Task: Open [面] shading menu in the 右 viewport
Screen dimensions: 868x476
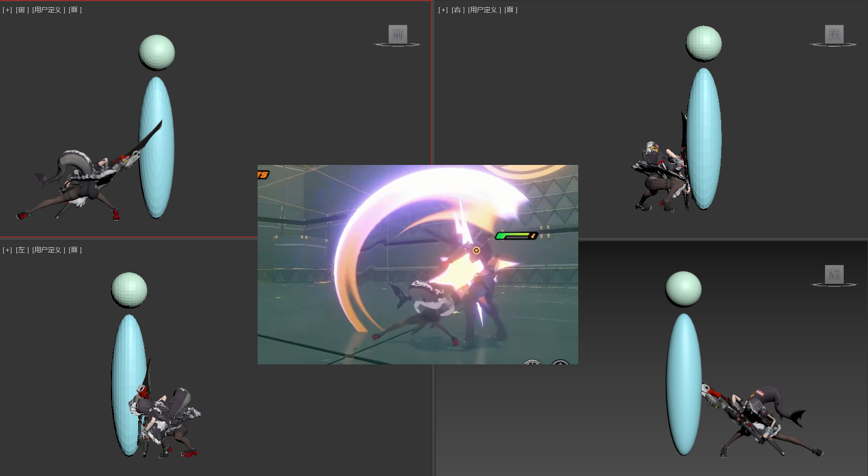Action: point(511,10)
